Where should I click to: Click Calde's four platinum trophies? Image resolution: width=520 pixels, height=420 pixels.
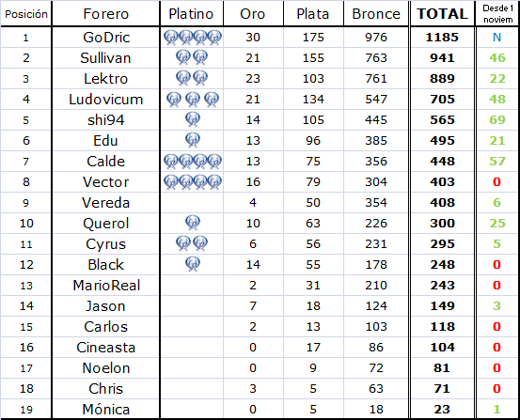pos(193,161)
